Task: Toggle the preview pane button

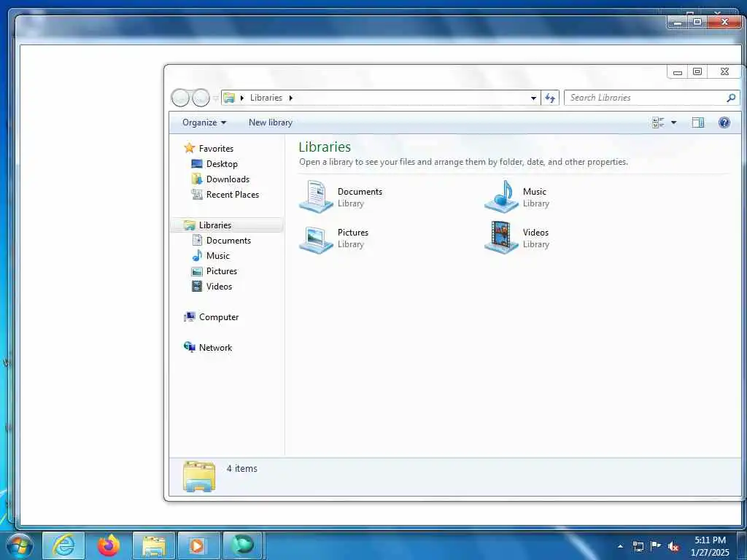Action: pyautogui.click(x=698, y=122)
